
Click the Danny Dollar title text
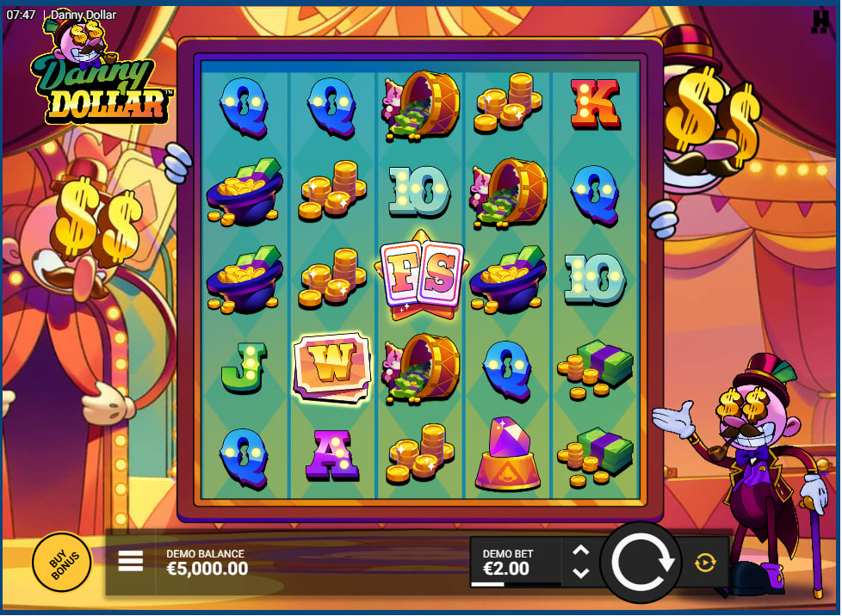pyautogui.click(x=84, y=15)
